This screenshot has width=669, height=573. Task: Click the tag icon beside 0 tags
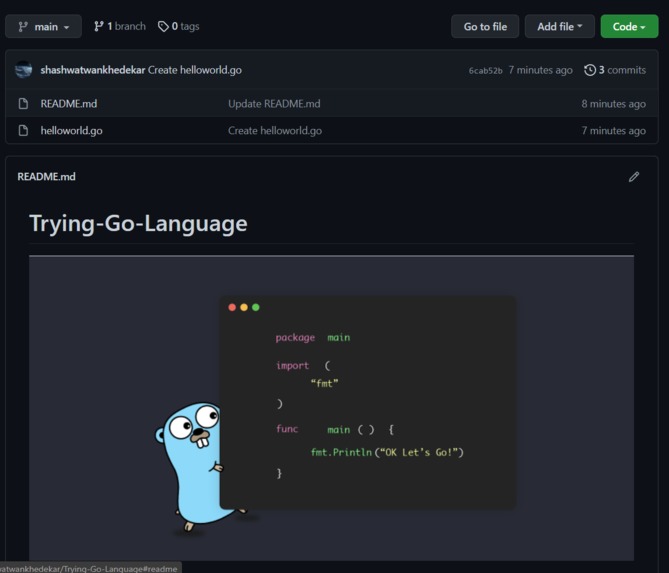(x=163, y=26)
